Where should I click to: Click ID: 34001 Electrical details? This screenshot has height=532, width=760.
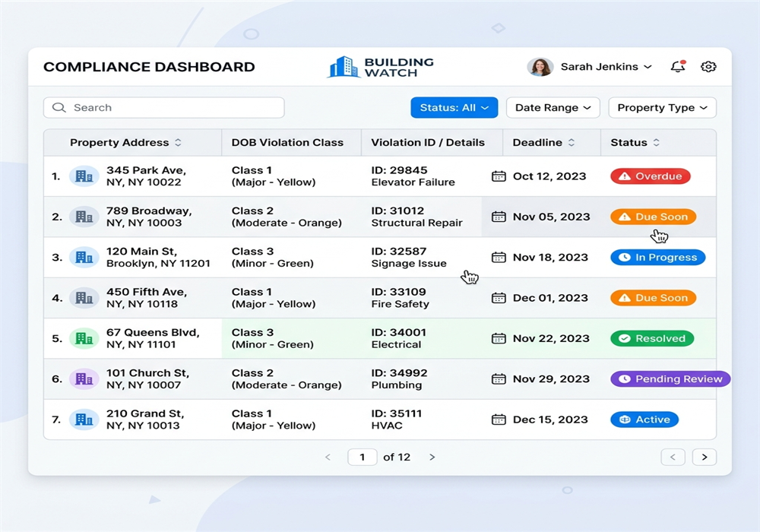coord(399,338)
